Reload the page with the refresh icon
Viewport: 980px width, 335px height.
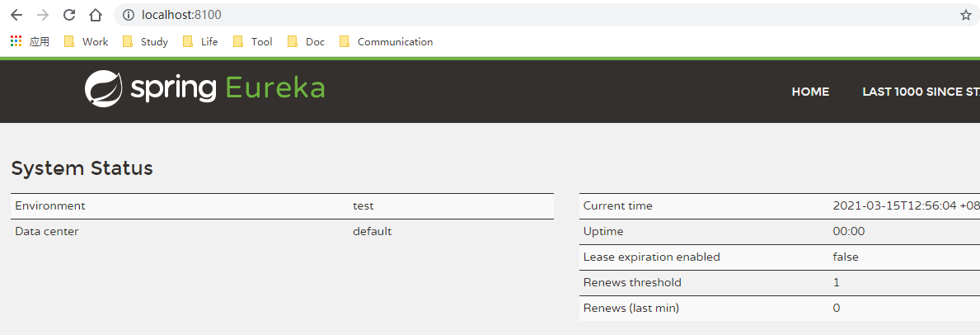click(x=69, y=15)
